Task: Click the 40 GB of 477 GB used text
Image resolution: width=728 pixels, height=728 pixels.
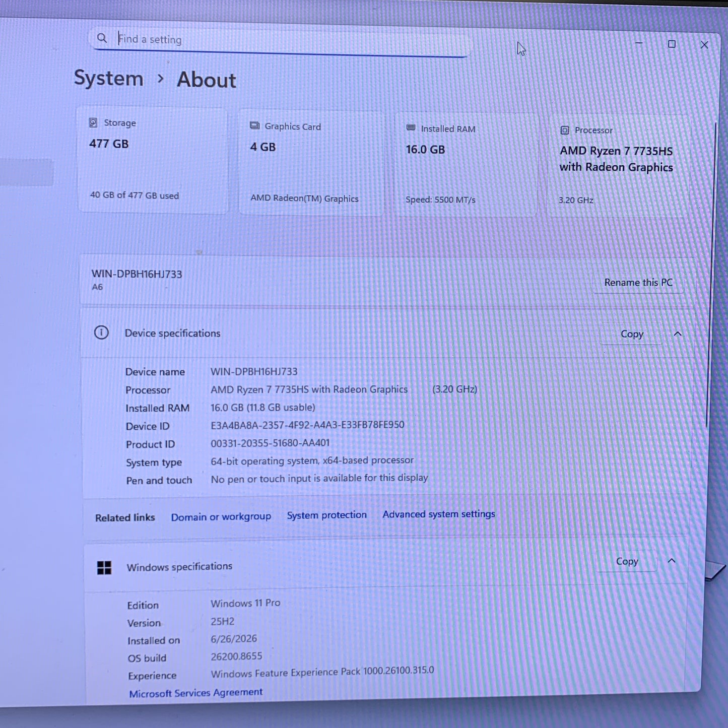Action: pyautogui.click(x=135, y=195)
